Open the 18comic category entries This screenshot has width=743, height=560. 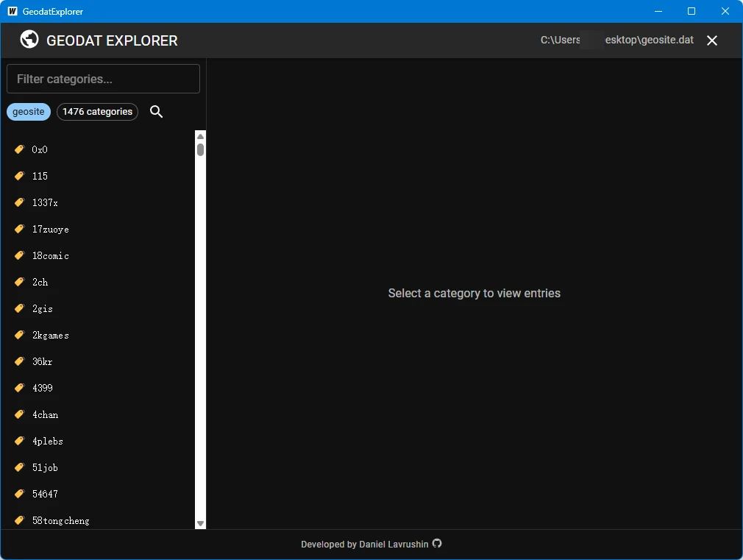pyautogui.click(x=98, y=255)
